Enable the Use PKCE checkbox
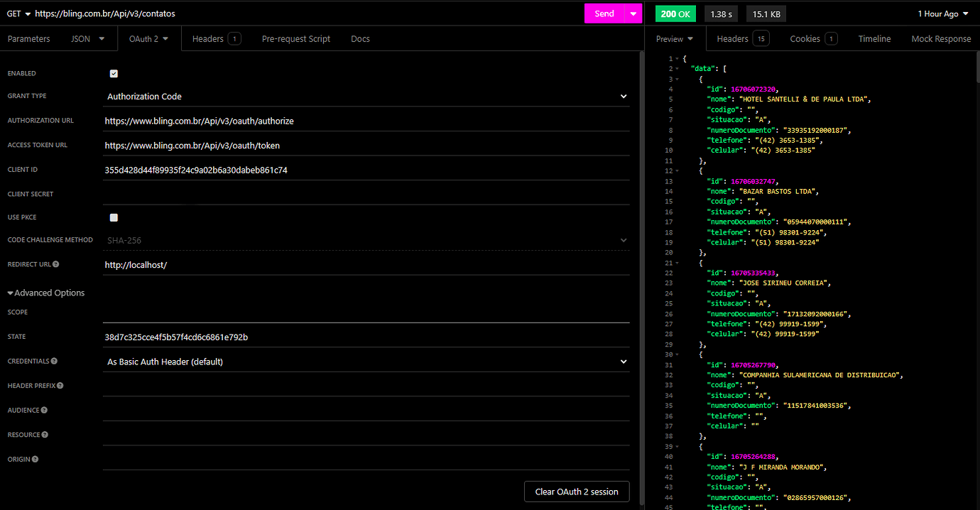 [x=114, y=217]
